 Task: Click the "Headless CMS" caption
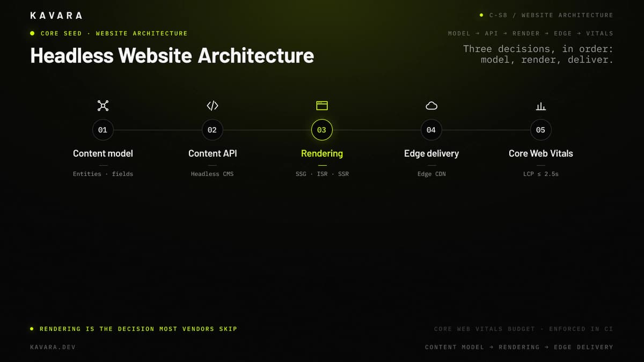click(213, 174)
